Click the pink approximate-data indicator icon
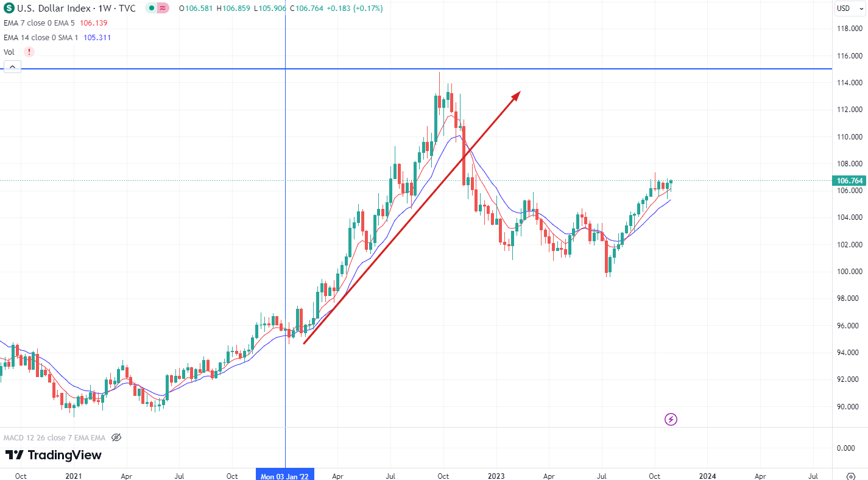 (163, 9)
